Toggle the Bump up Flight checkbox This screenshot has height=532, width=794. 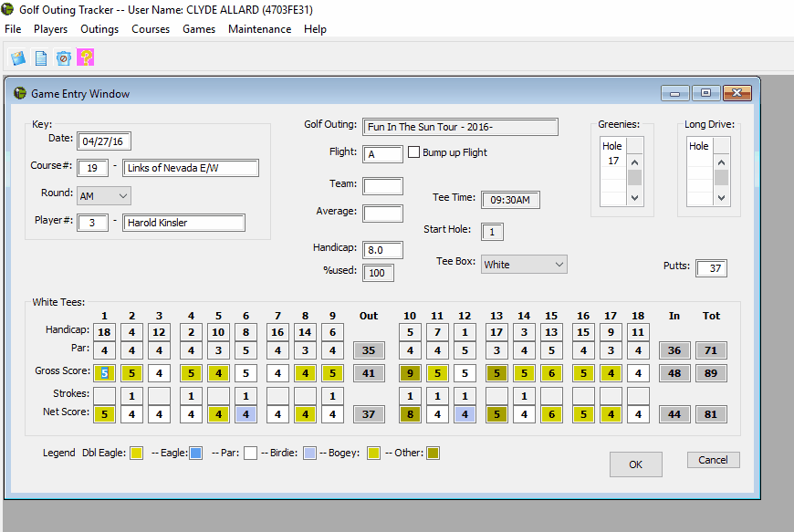[413, 151]
